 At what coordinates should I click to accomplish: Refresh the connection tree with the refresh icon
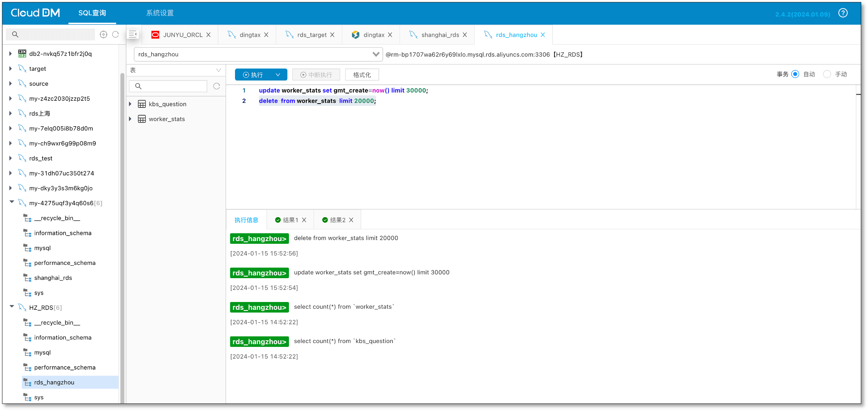coord(115,34)
